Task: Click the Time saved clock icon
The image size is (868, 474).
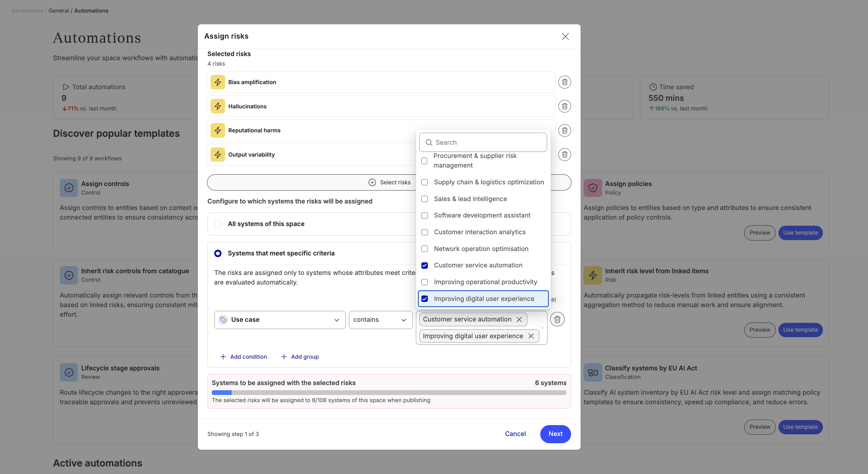Action: (x=653, y=87)
